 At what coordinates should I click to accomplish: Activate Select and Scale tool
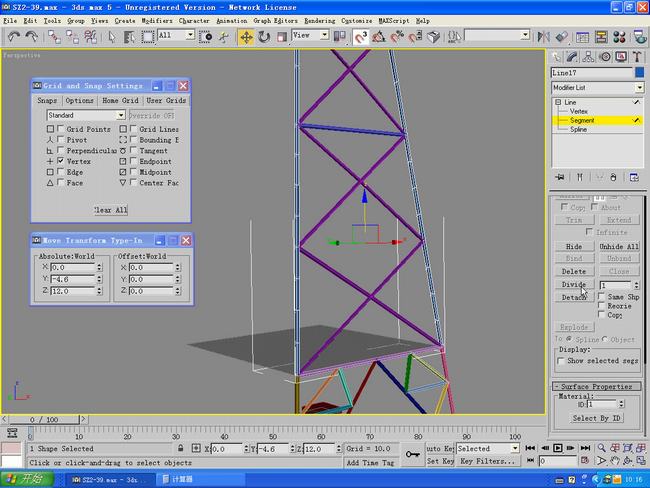tap(282, 37)
